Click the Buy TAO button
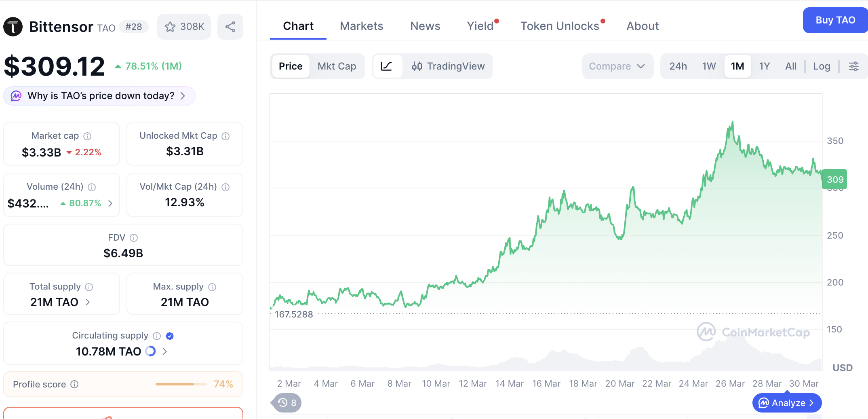Image resolution: width=868 pixels, height=419 pixels. coord(835,20)
